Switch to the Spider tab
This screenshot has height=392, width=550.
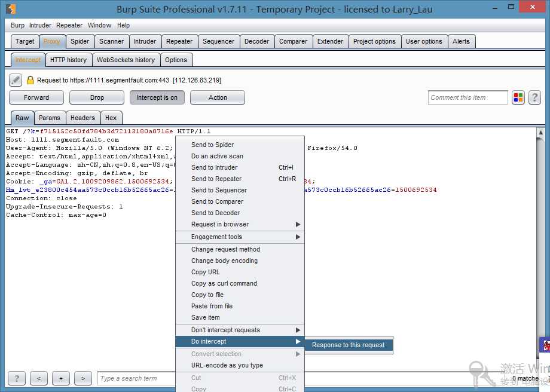point(80,41)
